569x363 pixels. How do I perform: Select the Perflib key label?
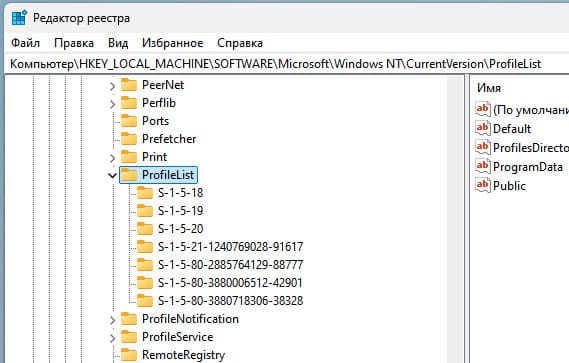click(159, 103)
